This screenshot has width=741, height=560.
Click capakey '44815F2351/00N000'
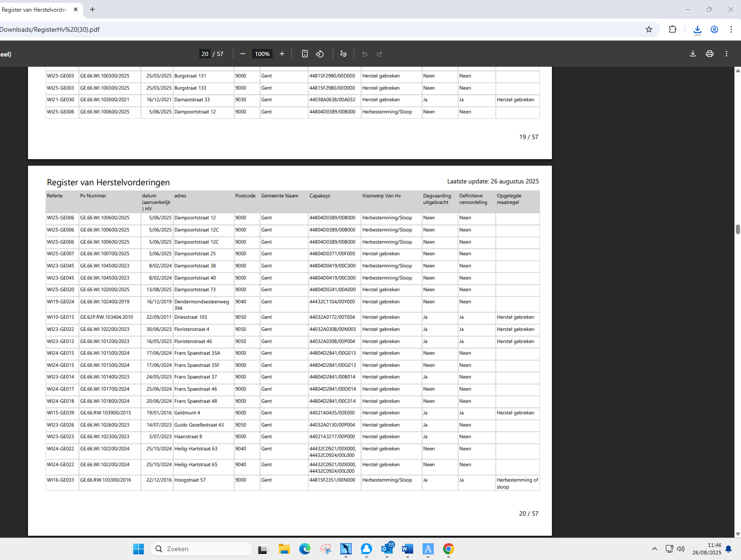[x=332, y=480]
